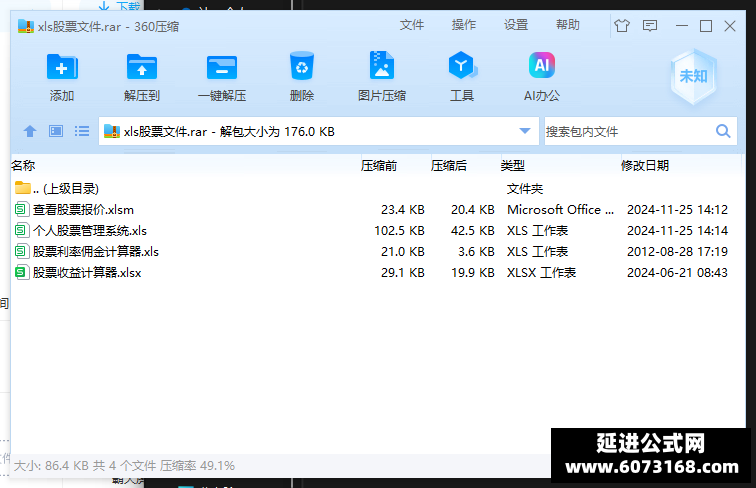
Task: Click the 未知 security shield badge
Action: [693, 77]
